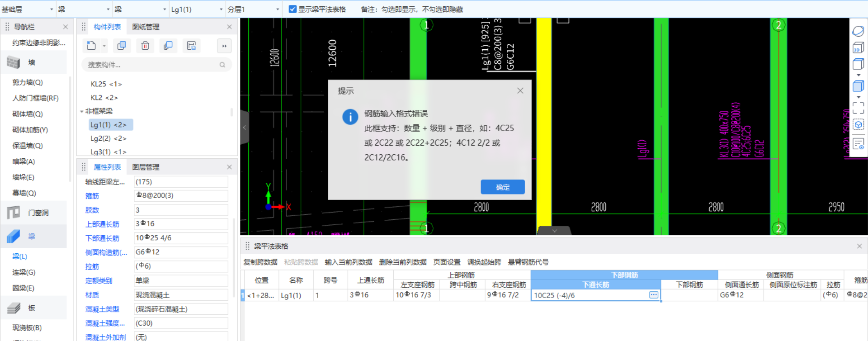868x341 pixels.
Task: Click the save component archive icon
Action: 191,46
